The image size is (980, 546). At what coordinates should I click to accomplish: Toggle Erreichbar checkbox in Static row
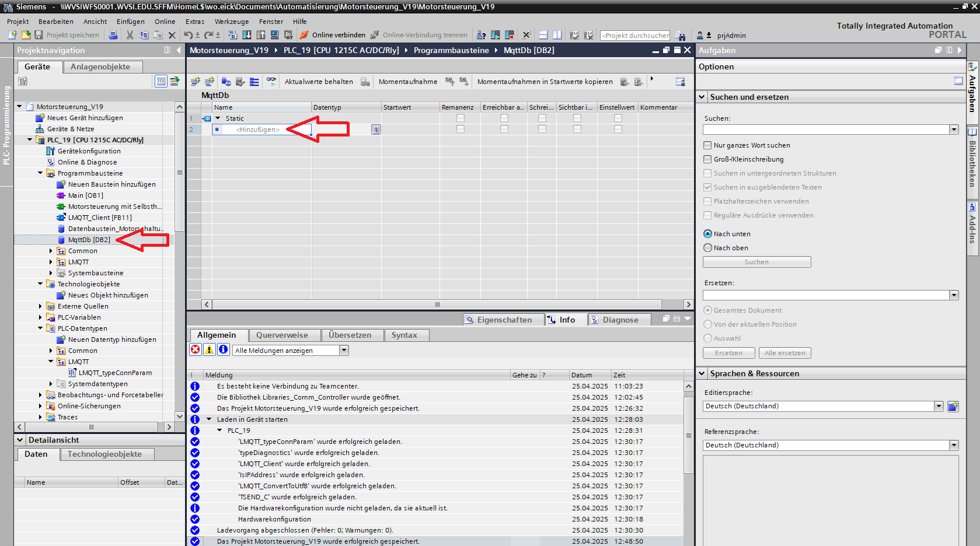pyautogui.click(x=504, y=118)
